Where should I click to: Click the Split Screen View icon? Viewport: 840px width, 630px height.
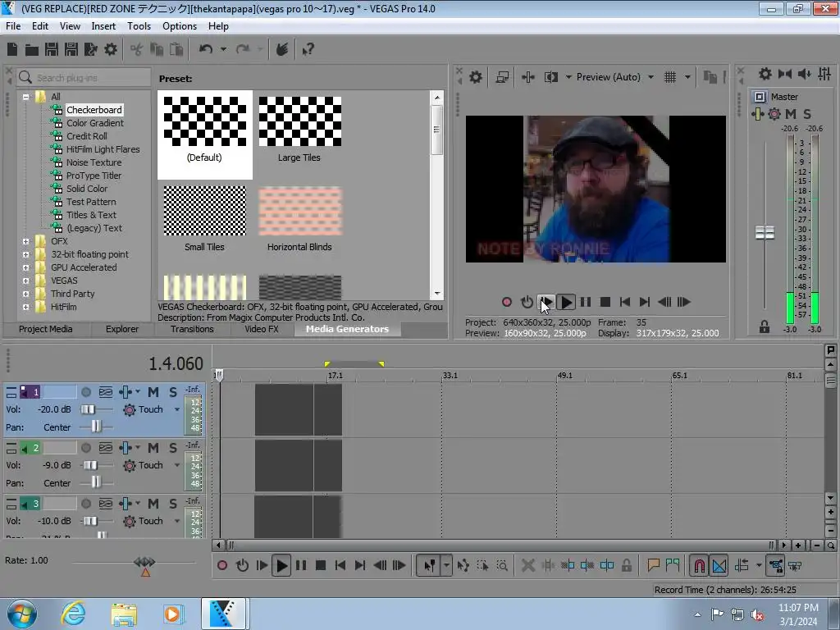point(550,77)
